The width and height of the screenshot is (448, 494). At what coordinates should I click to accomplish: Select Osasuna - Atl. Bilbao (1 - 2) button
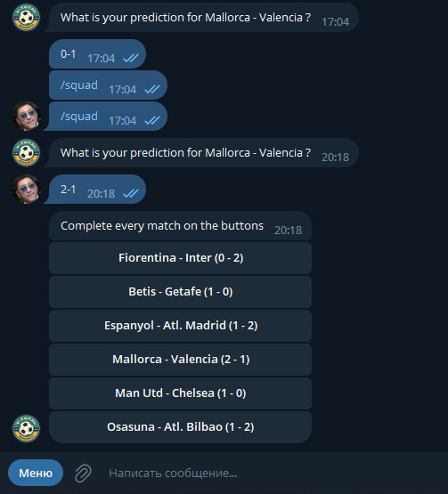(x=180, y=427)
